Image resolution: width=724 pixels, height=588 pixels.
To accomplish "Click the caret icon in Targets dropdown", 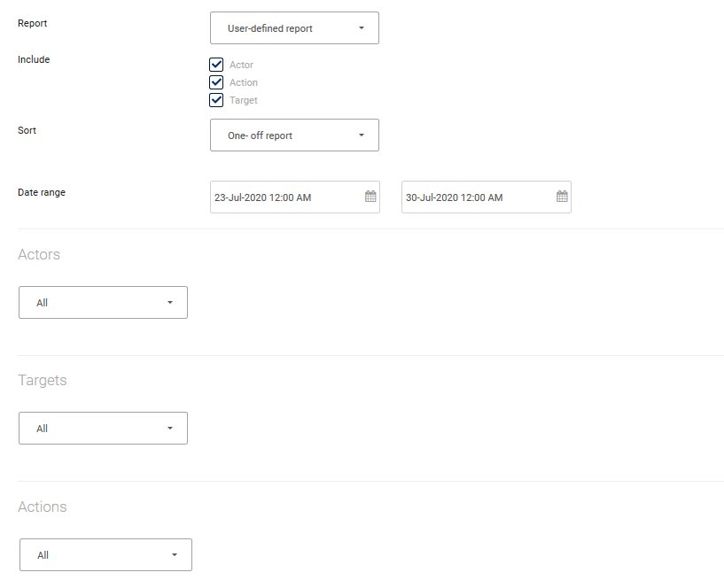I will point(170,429).
